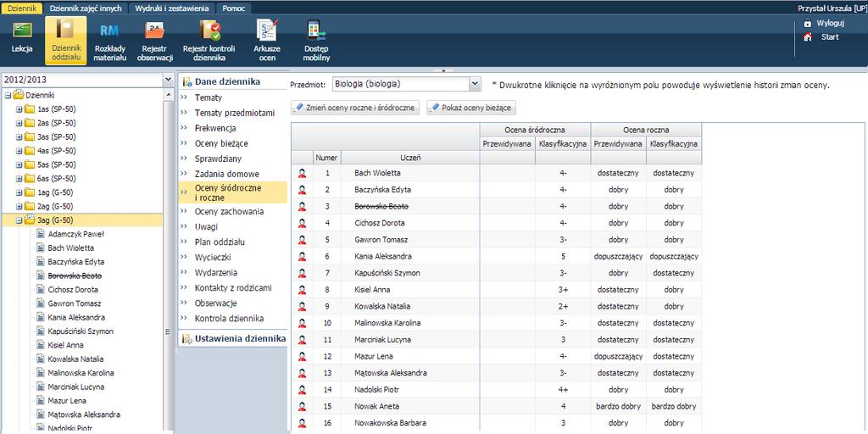Expand the 5as (SP-50) tree node
868x434 pixels.
19,164
